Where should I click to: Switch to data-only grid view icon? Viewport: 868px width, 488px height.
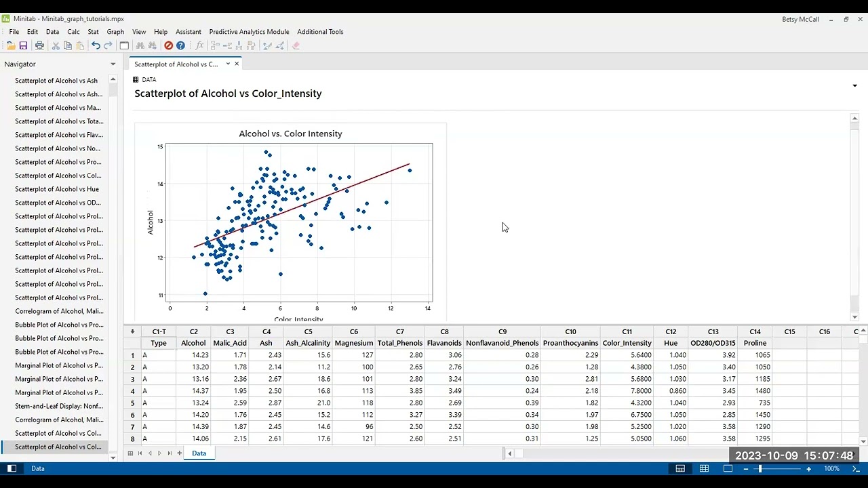[704, 468]
